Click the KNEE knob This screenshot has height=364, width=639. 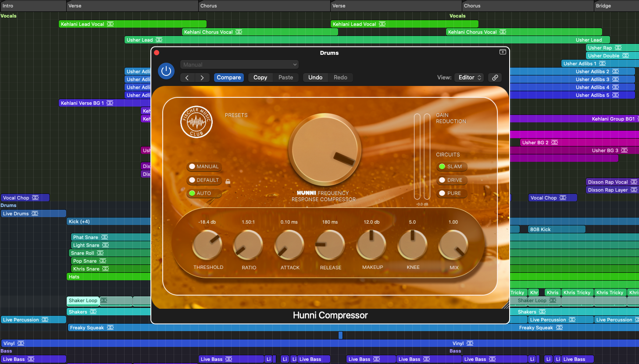(x=412, y=245)
